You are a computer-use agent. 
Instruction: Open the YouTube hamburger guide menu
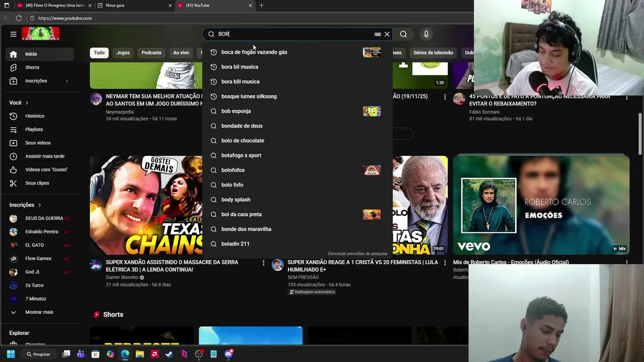point(14,34)
